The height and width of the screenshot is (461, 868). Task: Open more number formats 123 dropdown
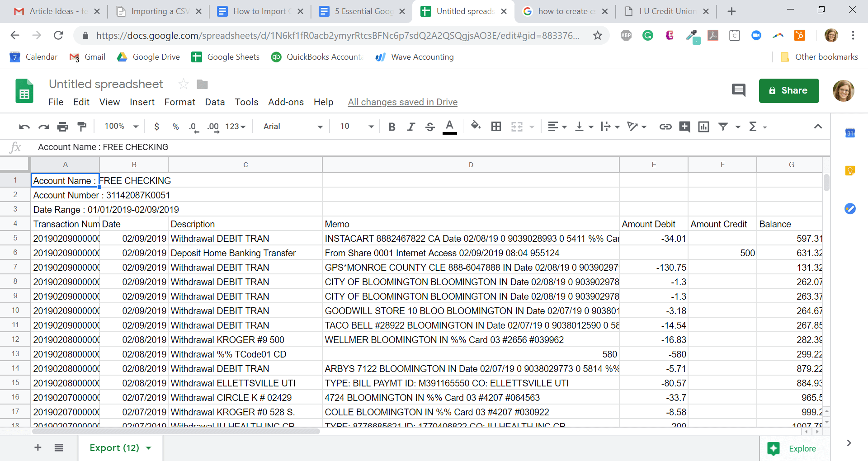[235, 127]
